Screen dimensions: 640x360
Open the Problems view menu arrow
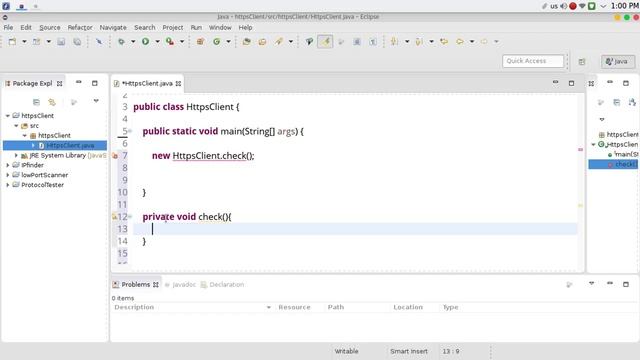pos(591,284)
